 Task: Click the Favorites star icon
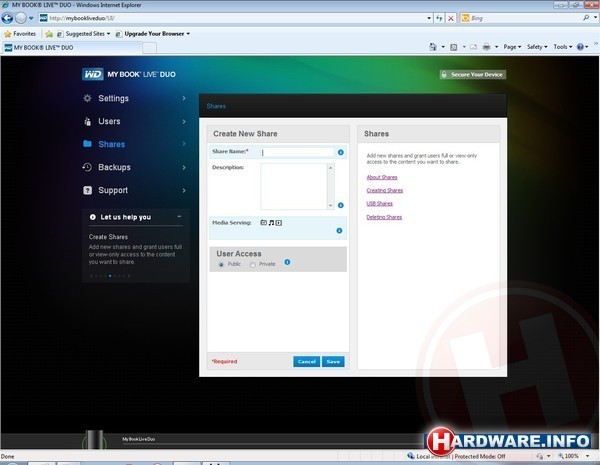(x=8, y=34)
